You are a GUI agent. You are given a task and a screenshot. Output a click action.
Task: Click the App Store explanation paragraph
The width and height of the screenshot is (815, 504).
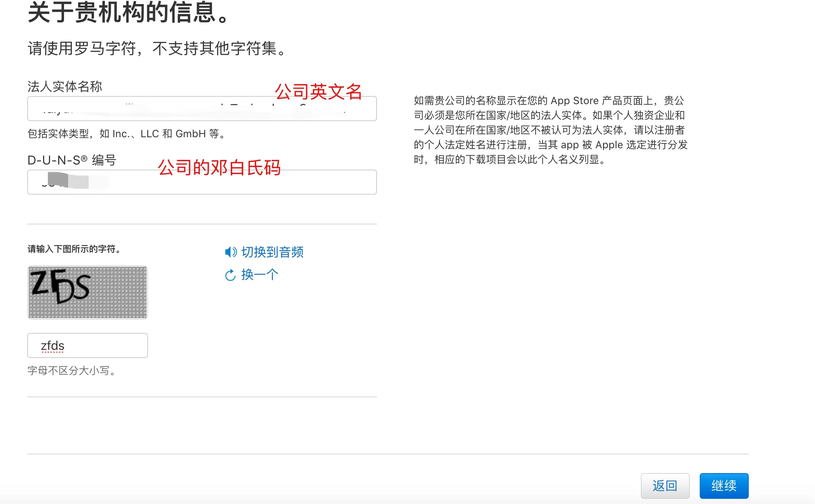(x=550, y=130)
